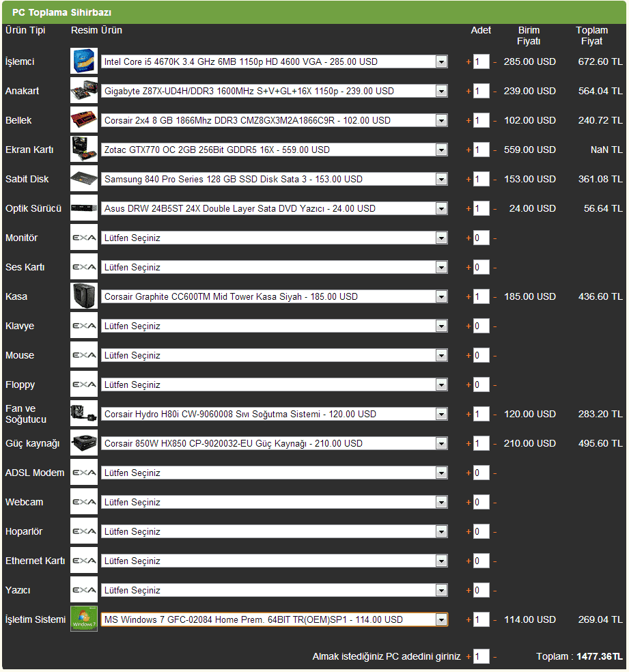Click the Samsung SSD product image
Image resolution: width=629 pixels, height=672 pixels.
84,179
